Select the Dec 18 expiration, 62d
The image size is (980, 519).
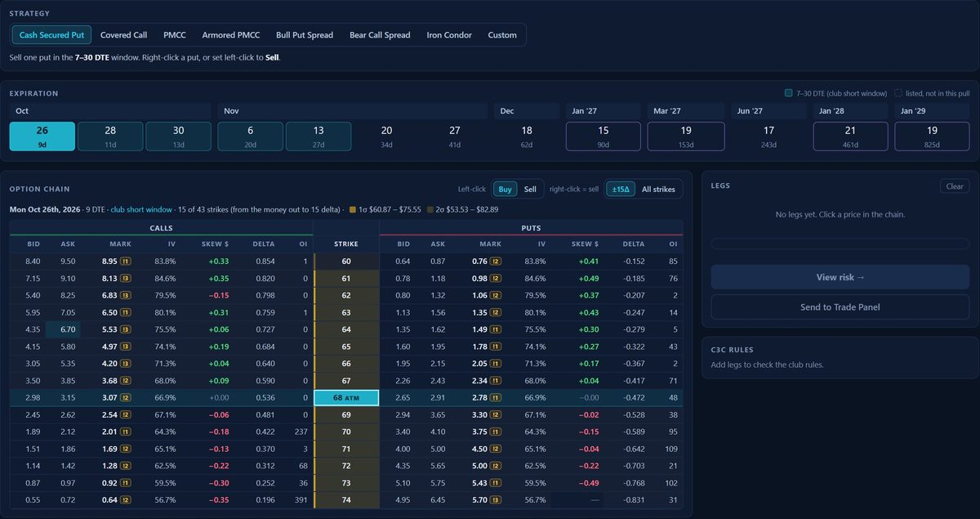pos(527,136)
